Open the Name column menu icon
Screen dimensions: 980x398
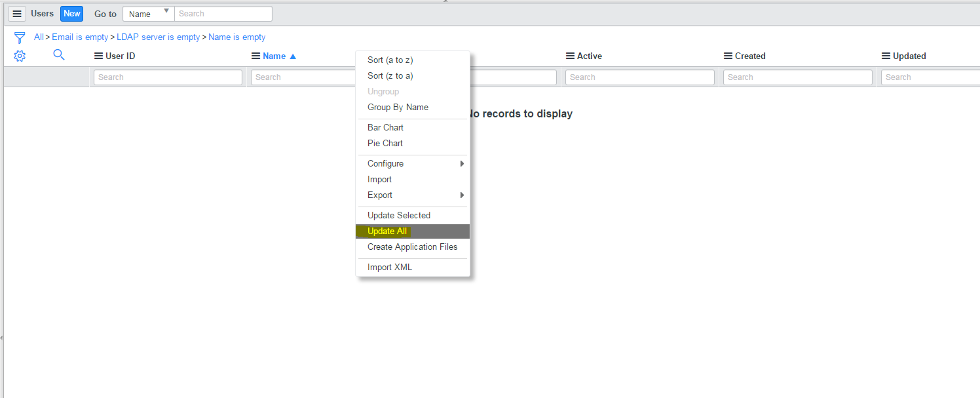256,56
